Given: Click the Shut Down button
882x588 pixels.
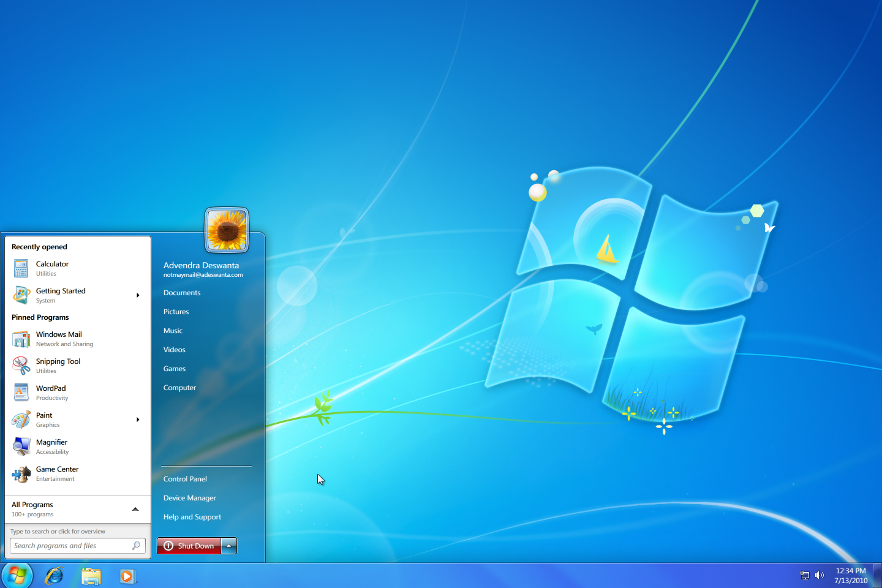Looking at the screenshot, I should coord(189,546).
